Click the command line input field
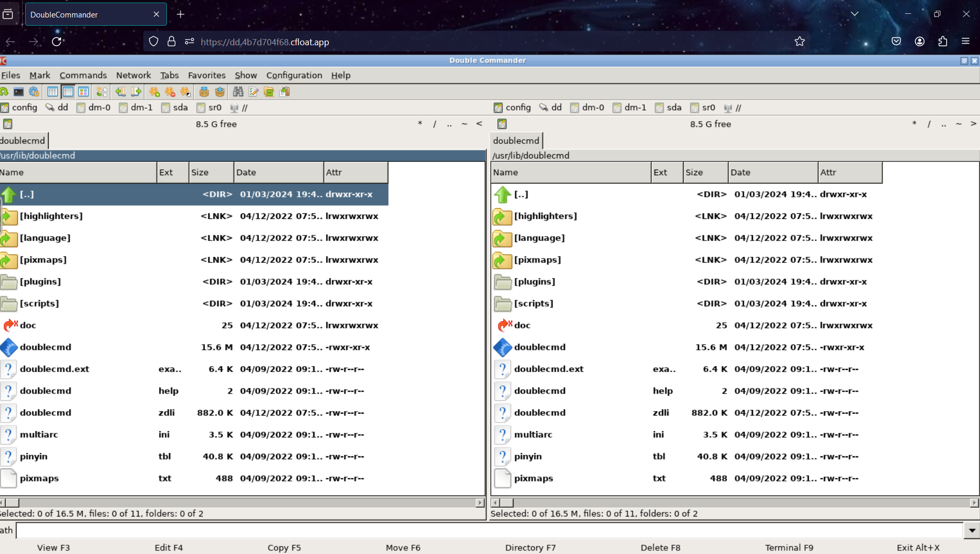The width and height of the screenshot is (980, 554). [489, 530]
